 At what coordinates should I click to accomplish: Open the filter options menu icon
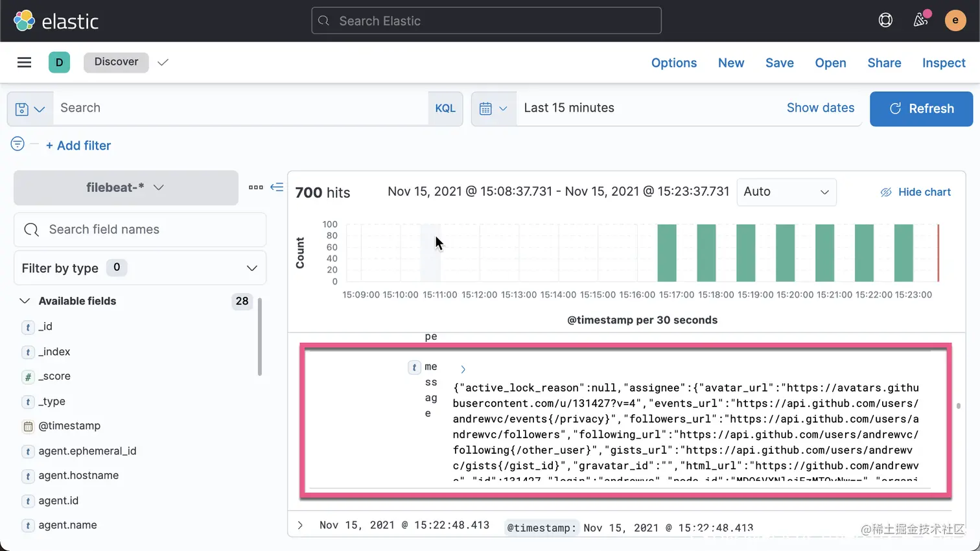click(17, 144)
